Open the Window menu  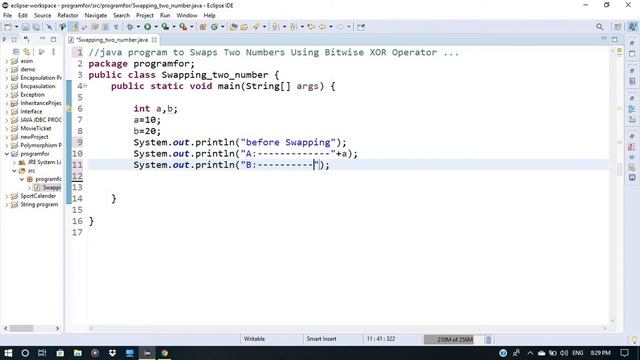(187, 15)
